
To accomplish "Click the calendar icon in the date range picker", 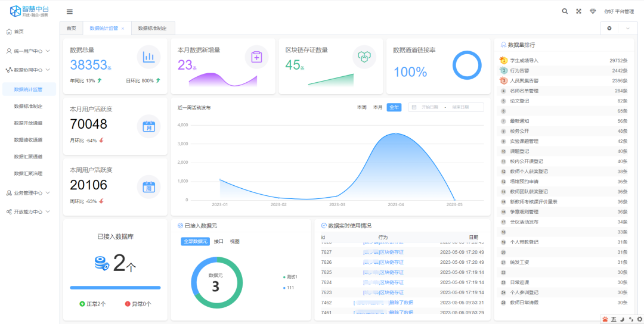I will tap(414, 107).
